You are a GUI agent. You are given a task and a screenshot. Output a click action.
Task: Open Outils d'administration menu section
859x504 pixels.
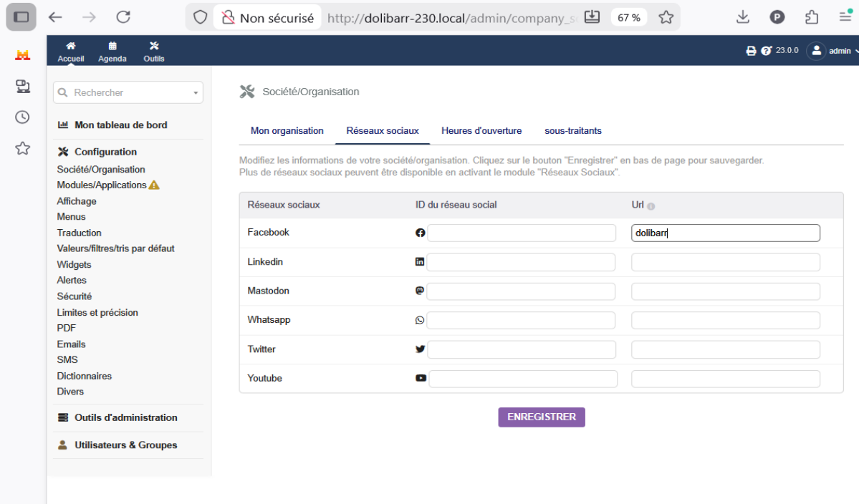(126, 417)
